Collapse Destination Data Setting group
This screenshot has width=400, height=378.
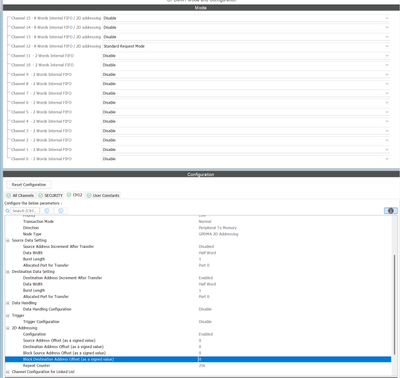[x=7, y=272]
